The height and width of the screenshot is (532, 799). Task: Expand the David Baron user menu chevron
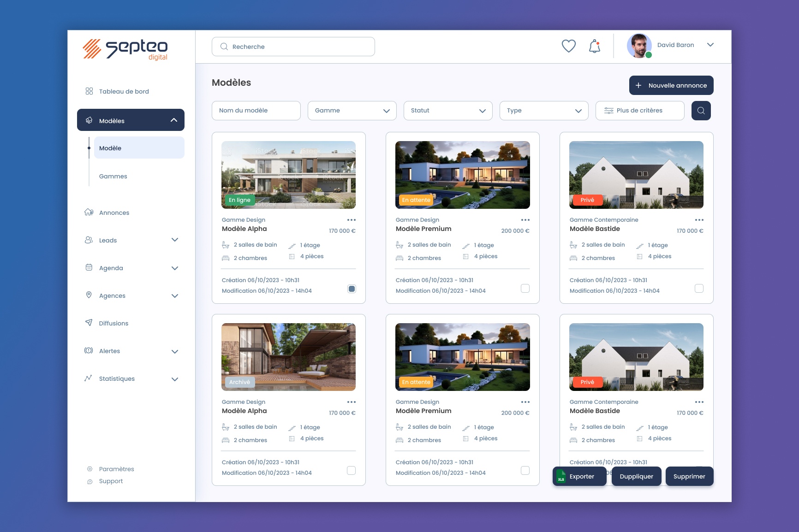(x=710, y=45)
